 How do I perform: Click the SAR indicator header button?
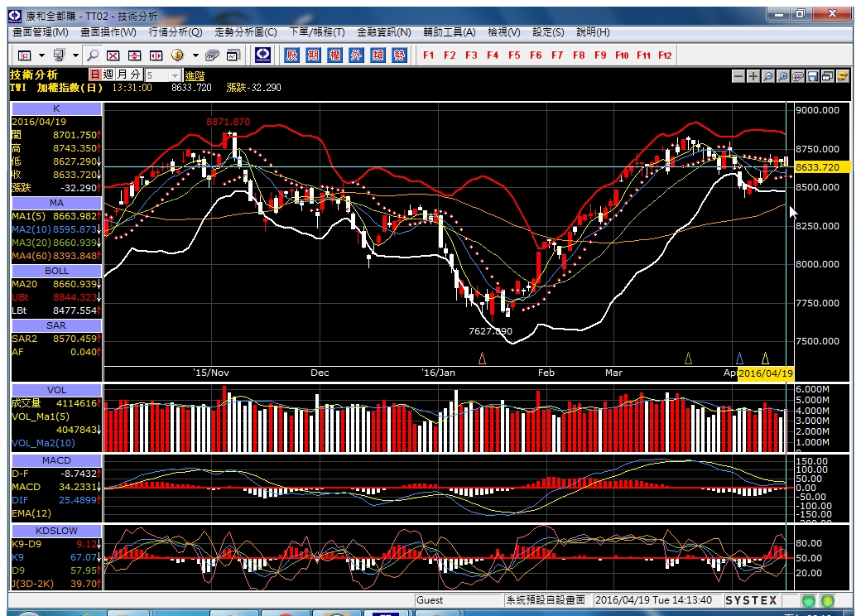point(56,325)
